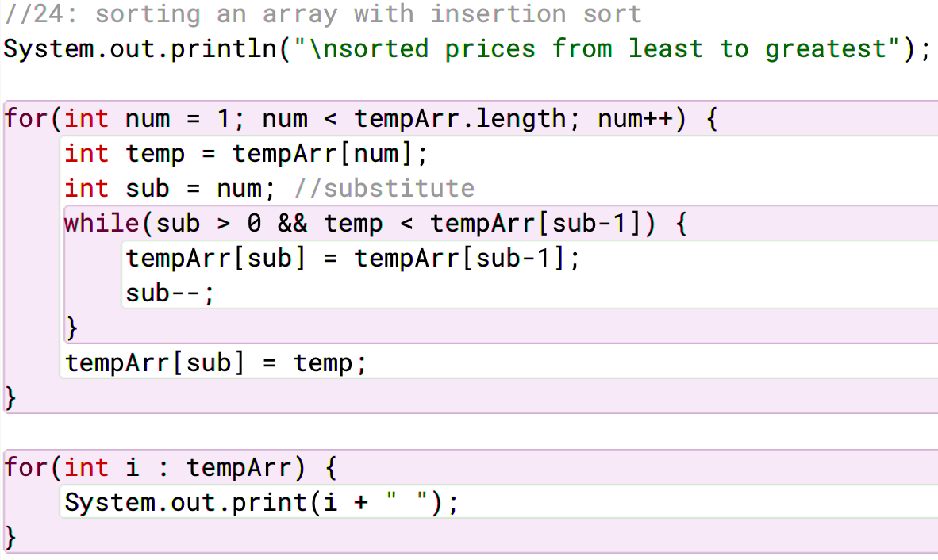Click the //substitute comment

[x=385, y=189]
